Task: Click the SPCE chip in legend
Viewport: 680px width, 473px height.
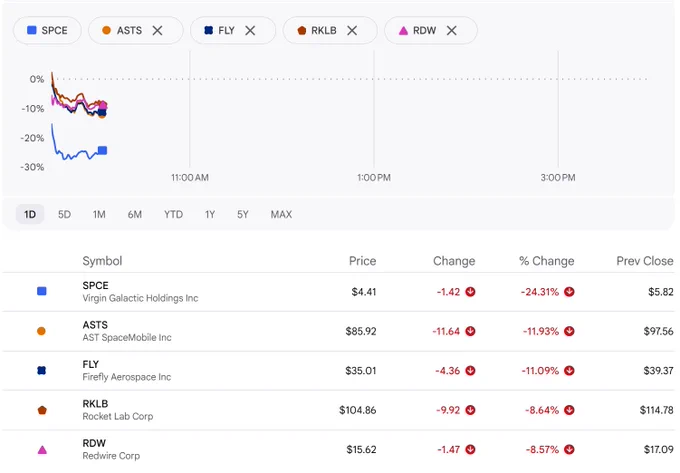Action: (x=47, y=31)
